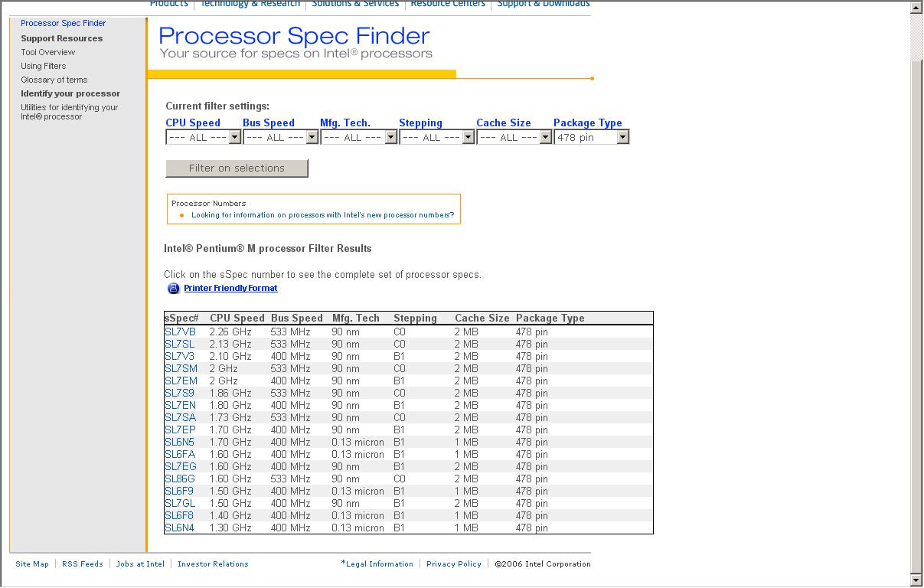The width and height of the screenshot is (924, 588).
Task: Open the Printer Friendly Format link
Action: [x=230, y=289]
